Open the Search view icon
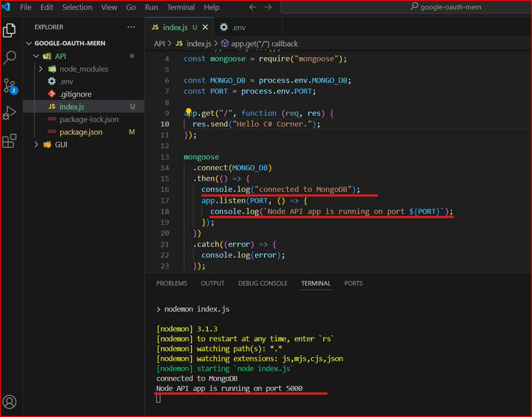The width and height of the screenshot is (532, 417). (x=10, y=58)
